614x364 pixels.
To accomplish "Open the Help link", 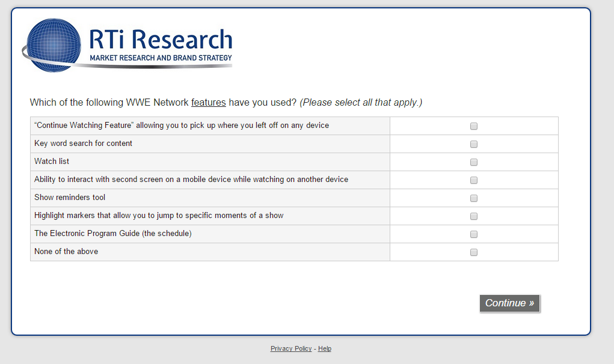I will pyautogui.click(x=325, y=348).
